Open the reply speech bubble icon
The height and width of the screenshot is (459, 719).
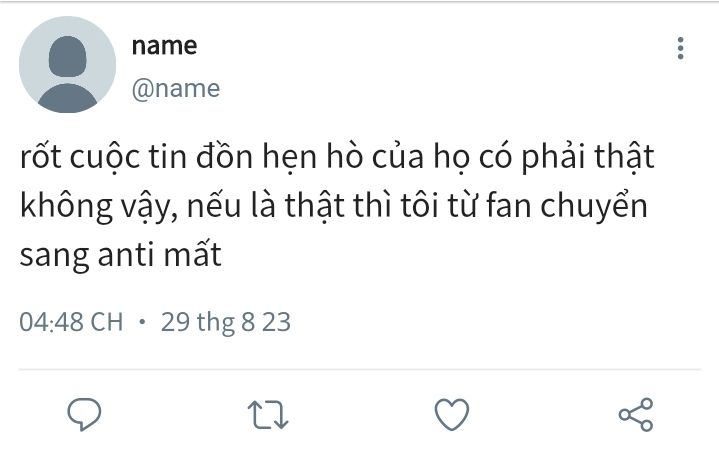click(x=84, y=414)
